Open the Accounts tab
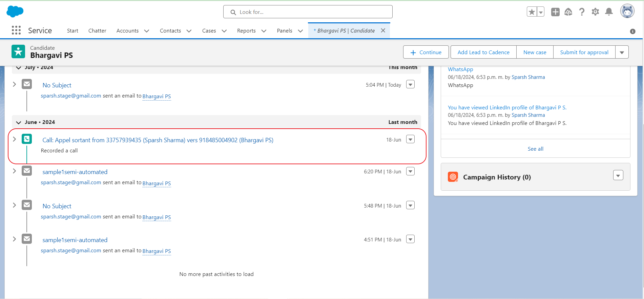Image resolution: width=644 pixels, height=299 pixels. pyautogui.click(x=127, y=31)
